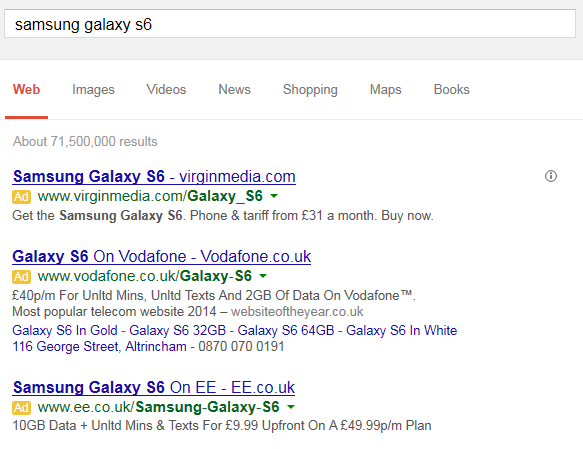583x449 pixels.
Task: Open Samsung Galaxy S6 On EE link
Action: (154, 388)
